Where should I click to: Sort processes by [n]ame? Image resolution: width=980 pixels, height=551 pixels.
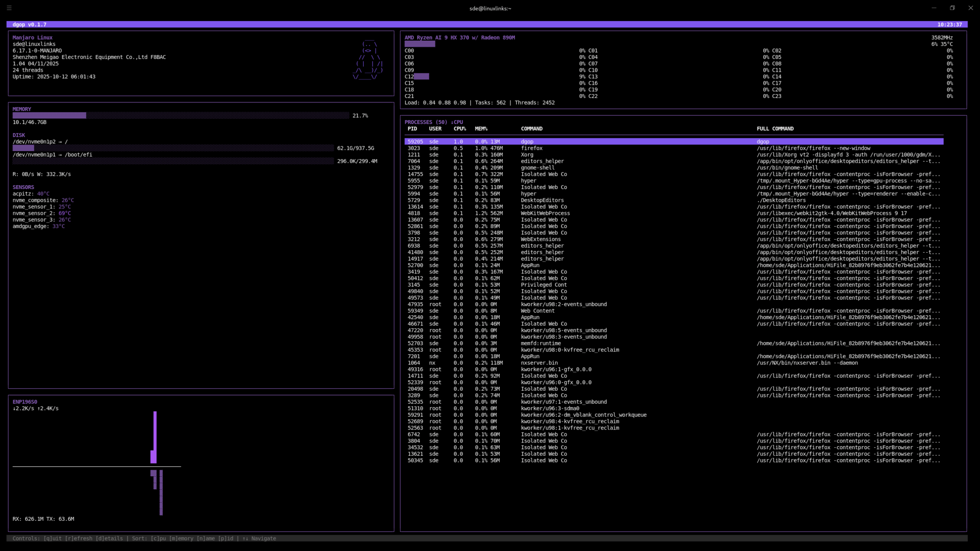pos(207,538)
